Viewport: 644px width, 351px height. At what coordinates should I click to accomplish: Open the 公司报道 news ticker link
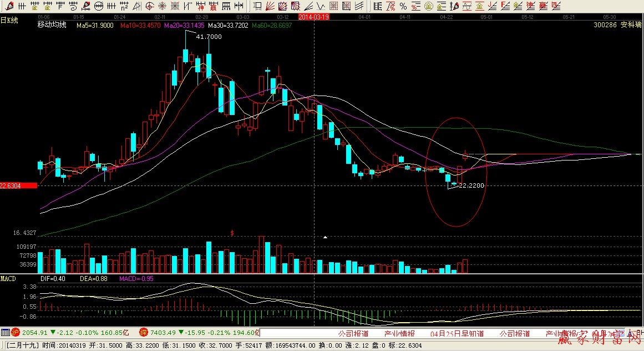[x=353, y=333]
